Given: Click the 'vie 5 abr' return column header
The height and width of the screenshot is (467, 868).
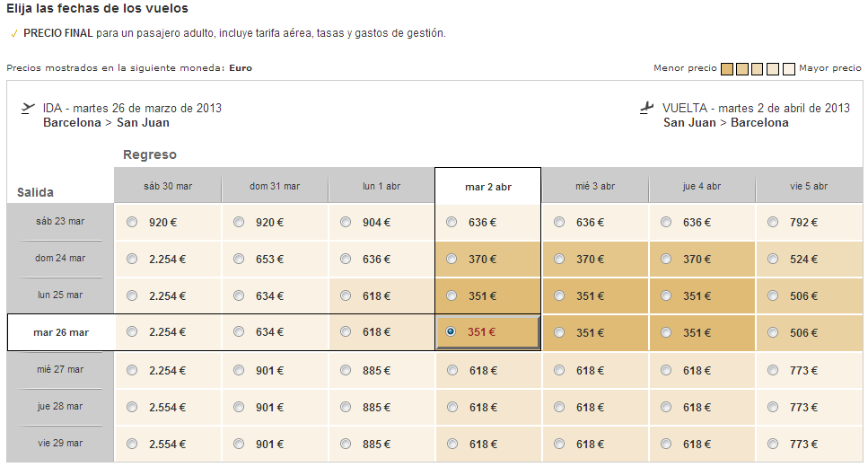Looking at the screenshot, I should click(808, 187).
